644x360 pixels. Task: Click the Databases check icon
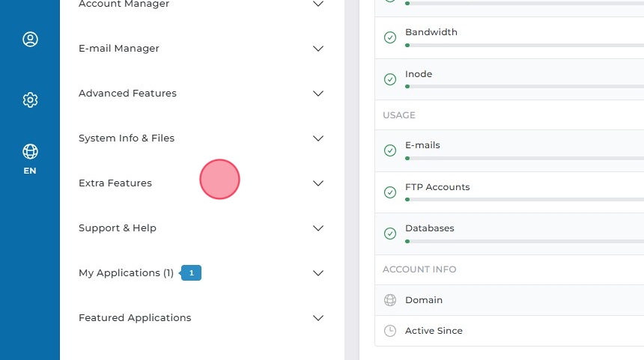pyautogui.click(x=389, y=234)
